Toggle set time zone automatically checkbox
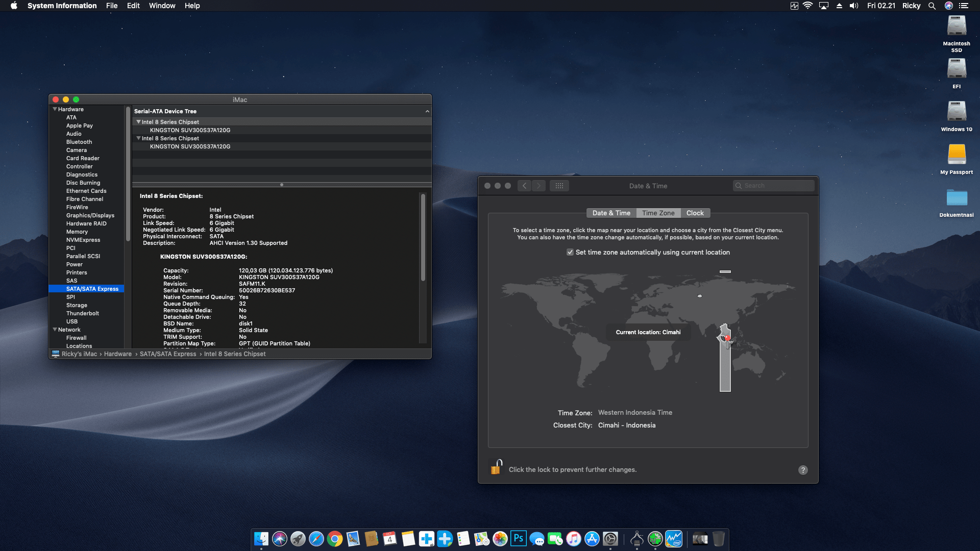 pyautogui.click(x=570, y=252)
